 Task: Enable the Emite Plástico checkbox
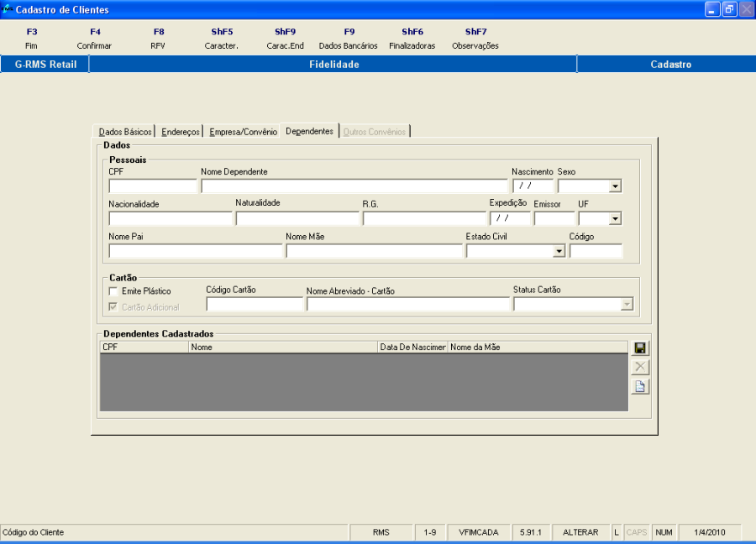pyautogui.click(x=113, y=291)
